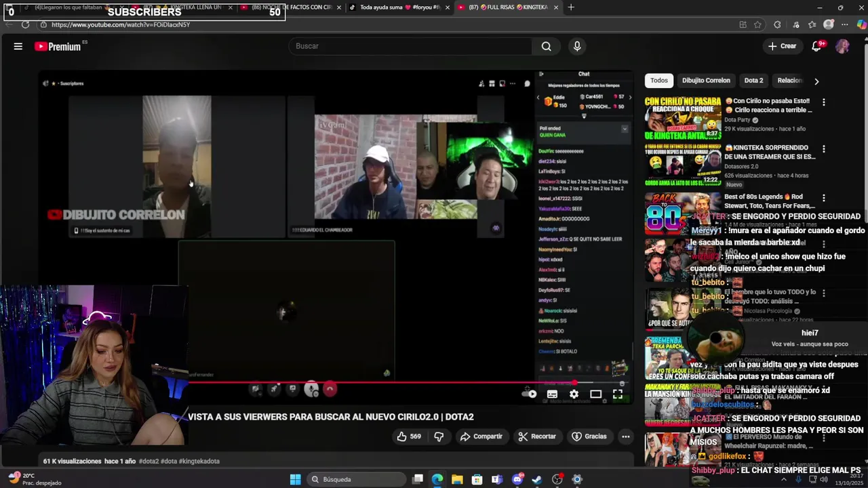Open taskbar clock showing 20:17
Viewport: 868px width, 488px height.
850,479
